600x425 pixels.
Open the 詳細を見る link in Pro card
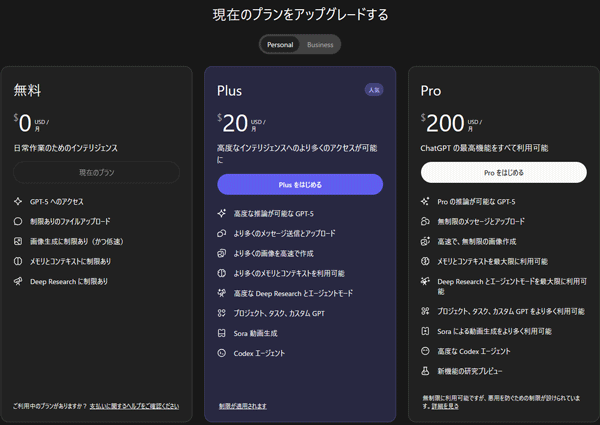[446, 407]
